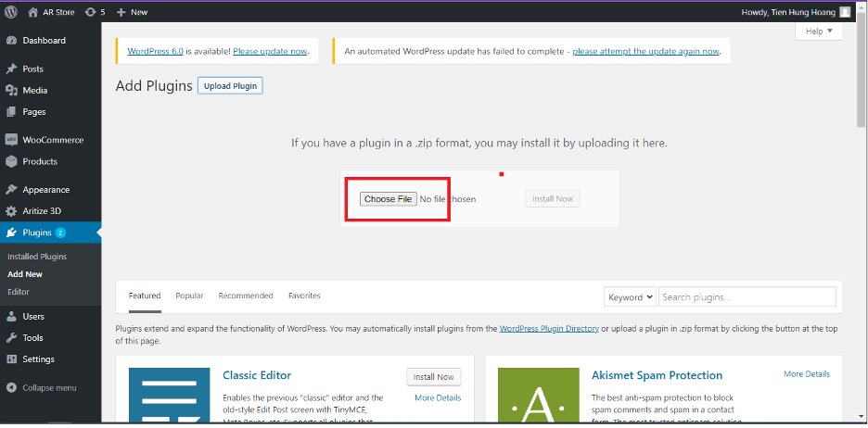Click the Please update now link
868x428 pixels.
[x=270, y=51]
